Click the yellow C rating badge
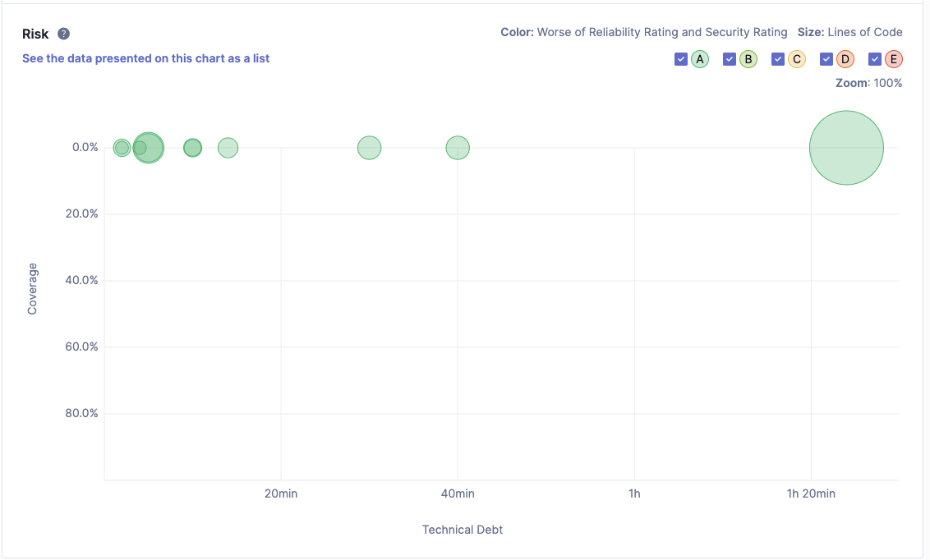Screen dimensions: 930x560 797,59
